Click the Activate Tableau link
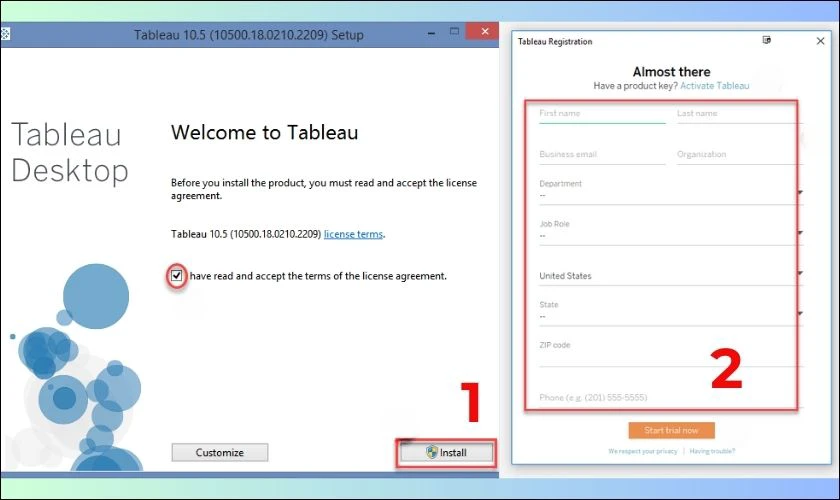 [x=715, y=86]
